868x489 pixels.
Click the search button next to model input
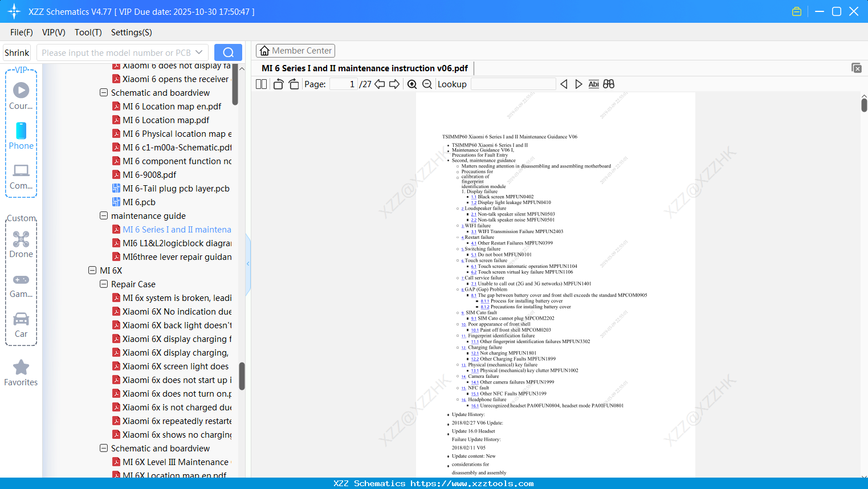[x=228, y=52]
